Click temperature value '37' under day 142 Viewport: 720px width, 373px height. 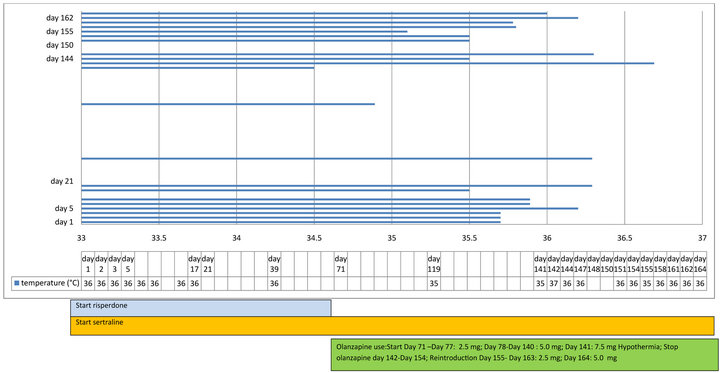[553, 284]
